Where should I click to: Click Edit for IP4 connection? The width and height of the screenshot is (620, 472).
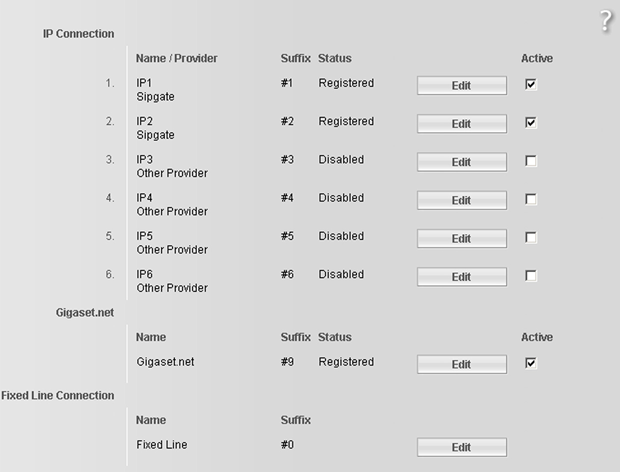[x=461, y=200]
